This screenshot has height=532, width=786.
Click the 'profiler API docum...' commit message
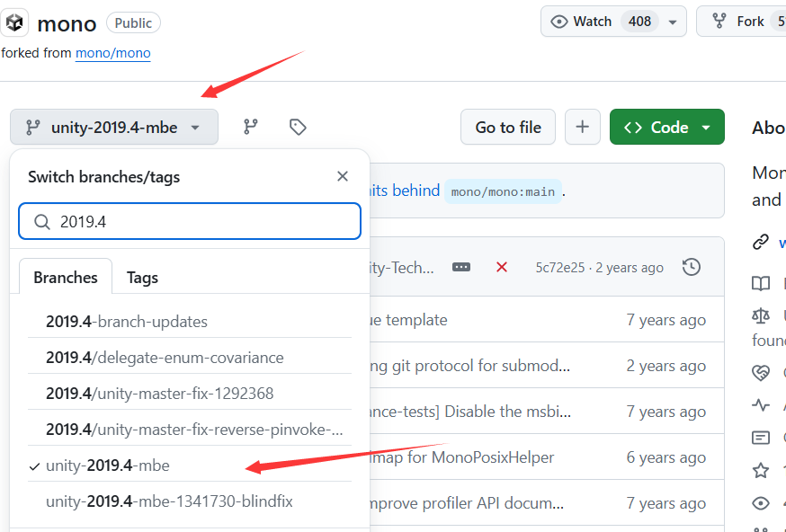(x=467, y=503)
